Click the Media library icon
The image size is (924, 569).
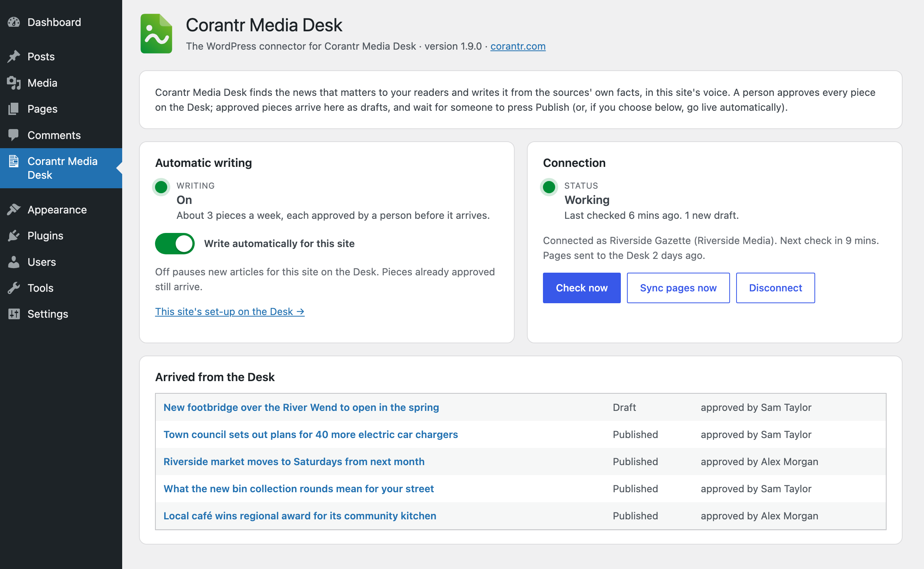point(14,83)
